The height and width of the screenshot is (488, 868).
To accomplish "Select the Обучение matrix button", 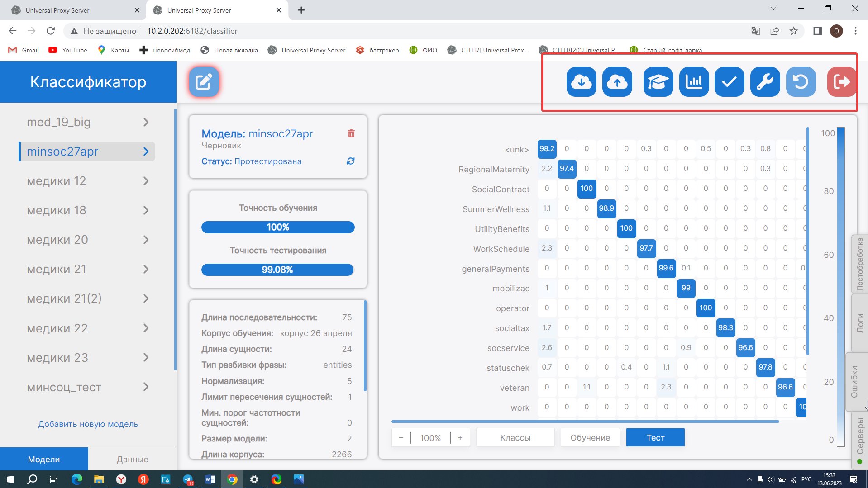I will pos(590,437).
